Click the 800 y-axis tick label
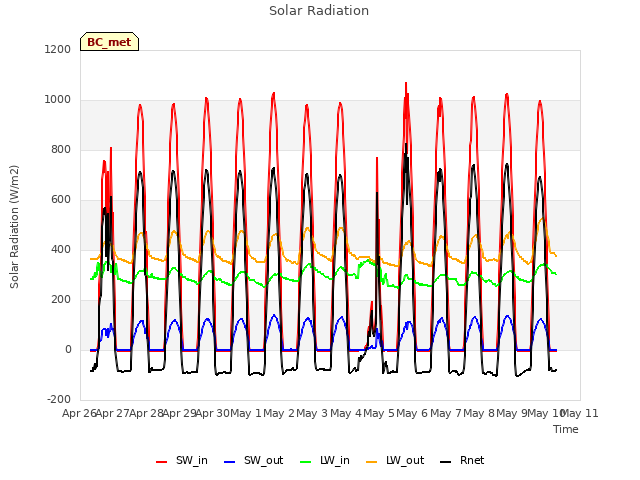Viewport: 640px width, 480px height. tap(61, 150)
